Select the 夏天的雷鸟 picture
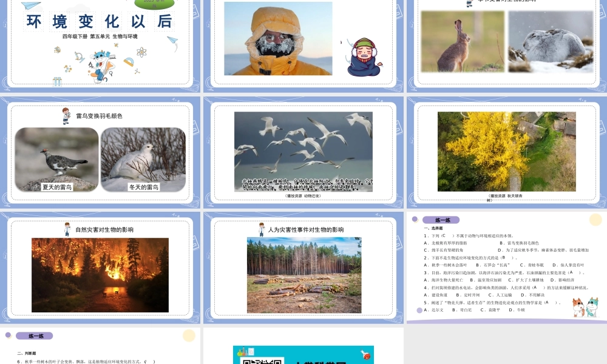This screenshot has height=364, width=607. [x=56, y=160]
